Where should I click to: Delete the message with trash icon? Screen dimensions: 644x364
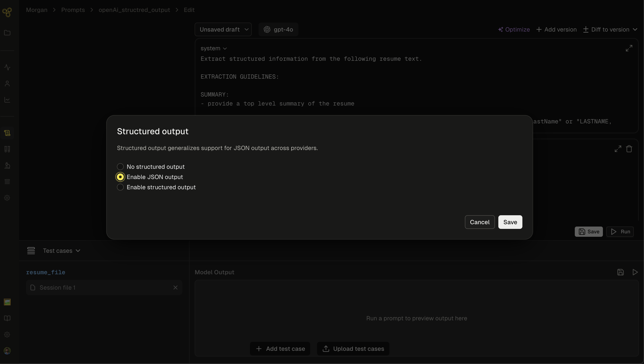point(629,149)
